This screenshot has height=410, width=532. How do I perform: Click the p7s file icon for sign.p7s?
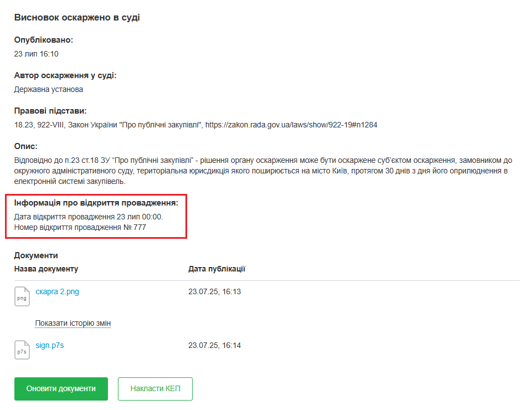click(x=22, y=350)
